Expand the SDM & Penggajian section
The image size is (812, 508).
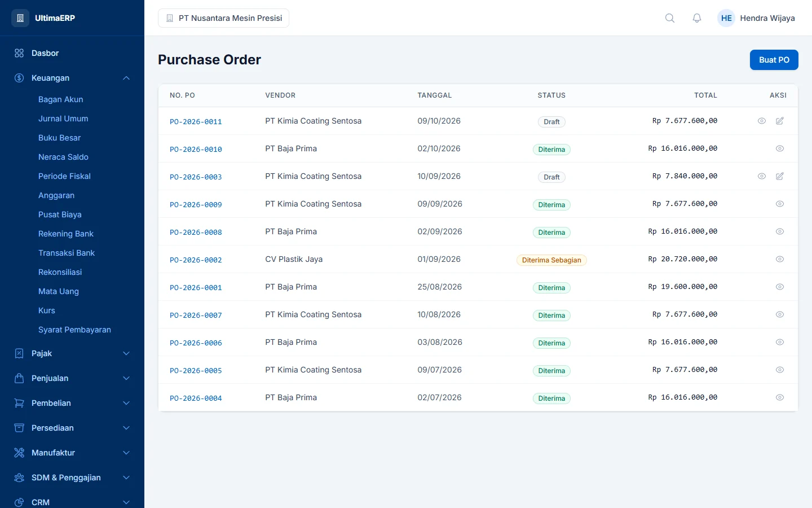pyautogui.click(x=72, y=478)
